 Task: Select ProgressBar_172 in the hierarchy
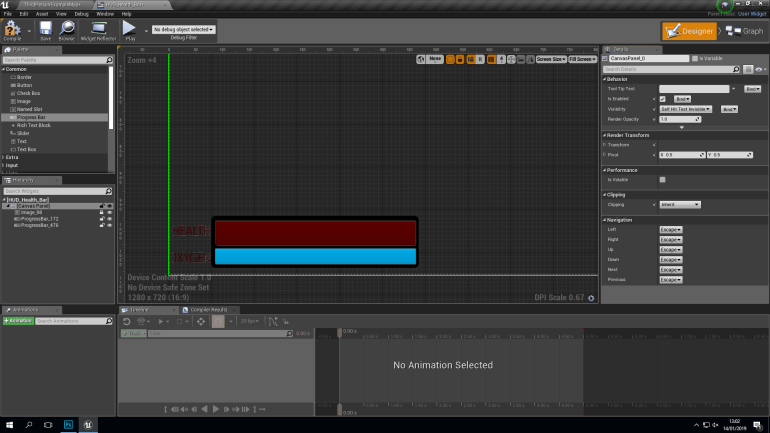coord(39,219)
